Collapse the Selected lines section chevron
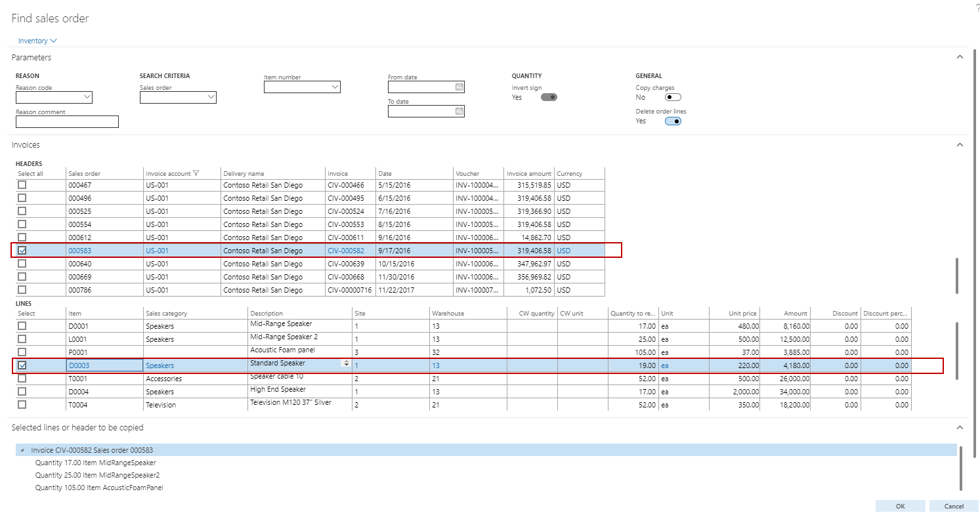The width and height of the screenshot is (980, 519). (960, 427)
